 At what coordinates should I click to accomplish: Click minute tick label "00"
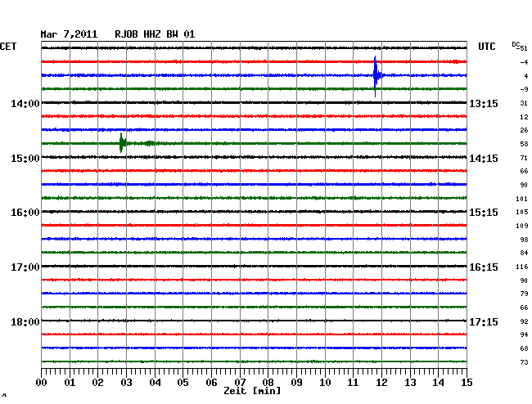(x=42, y=383)
